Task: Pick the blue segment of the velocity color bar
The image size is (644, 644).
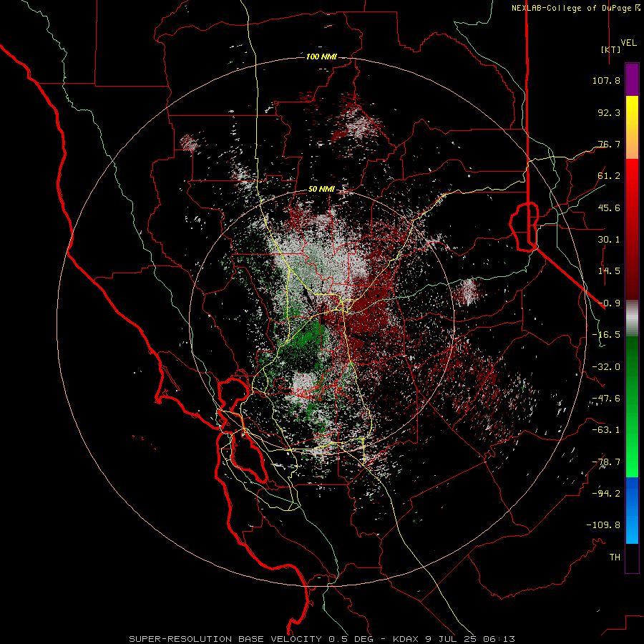Action: 632,510
